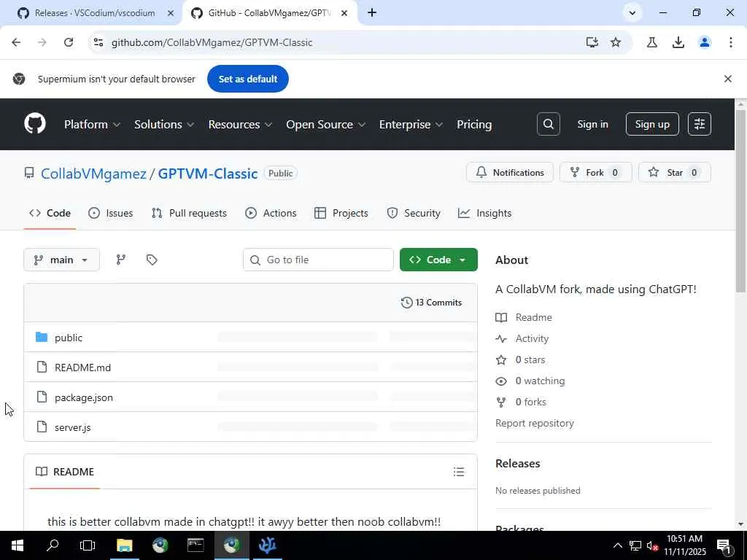Image resolution: width=747 pixels, height=560 pixels.
Task: Open a new browser tab
Action: (372, 13)
